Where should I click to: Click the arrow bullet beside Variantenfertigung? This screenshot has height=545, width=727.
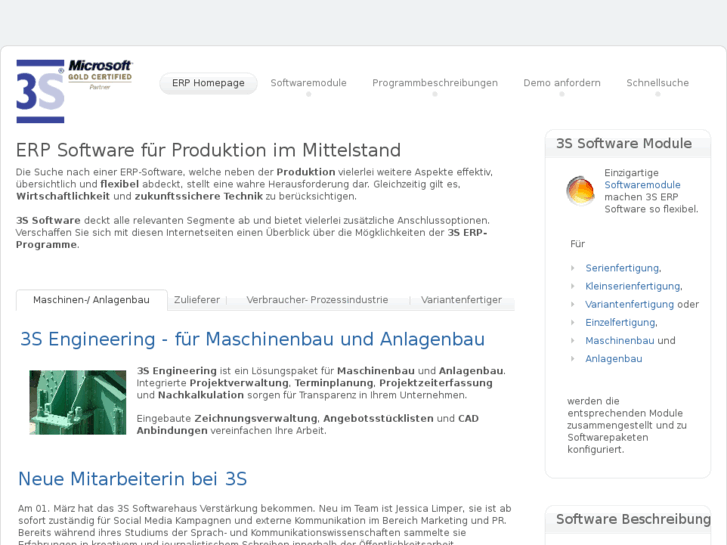click(573, 304)
